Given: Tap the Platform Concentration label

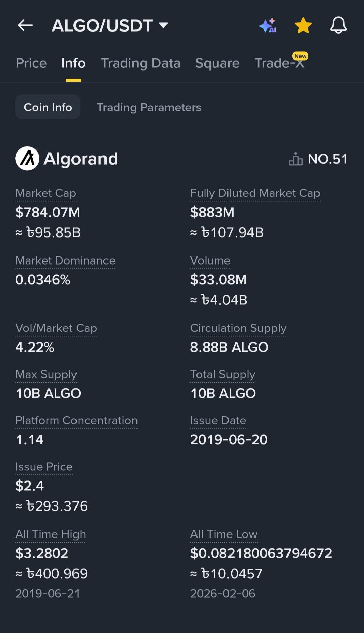Looking at the screenshot, I should click(77, 420).
